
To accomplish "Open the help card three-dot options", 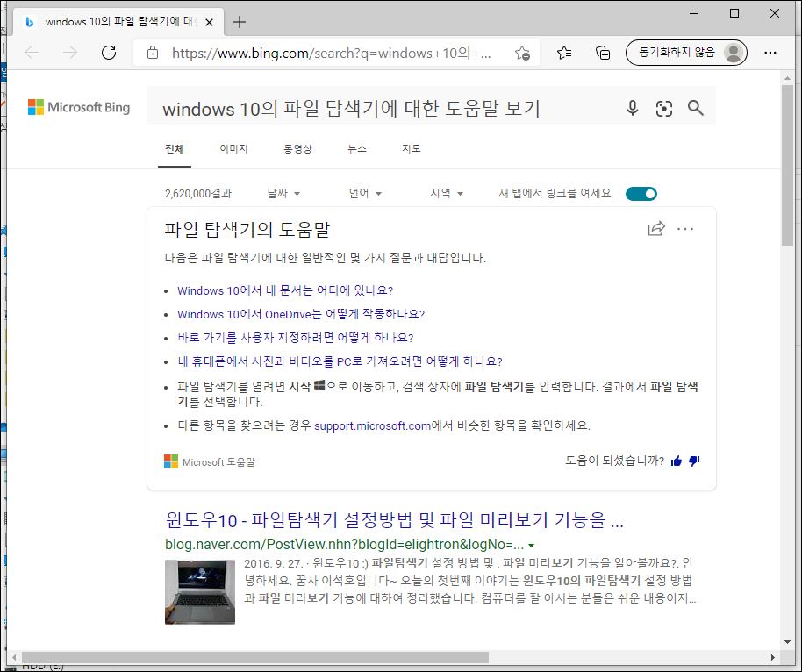I will click(685, 229).
